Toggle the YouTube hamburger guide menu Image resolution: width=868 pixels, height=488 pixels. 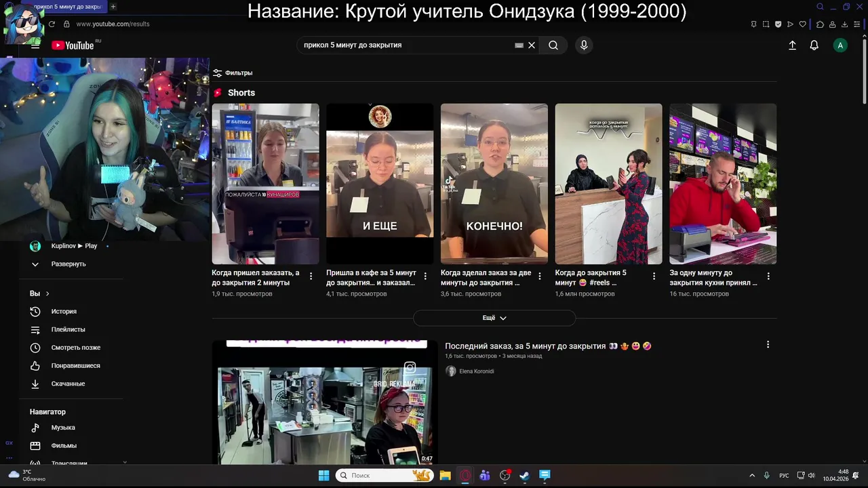coord(35,45)
